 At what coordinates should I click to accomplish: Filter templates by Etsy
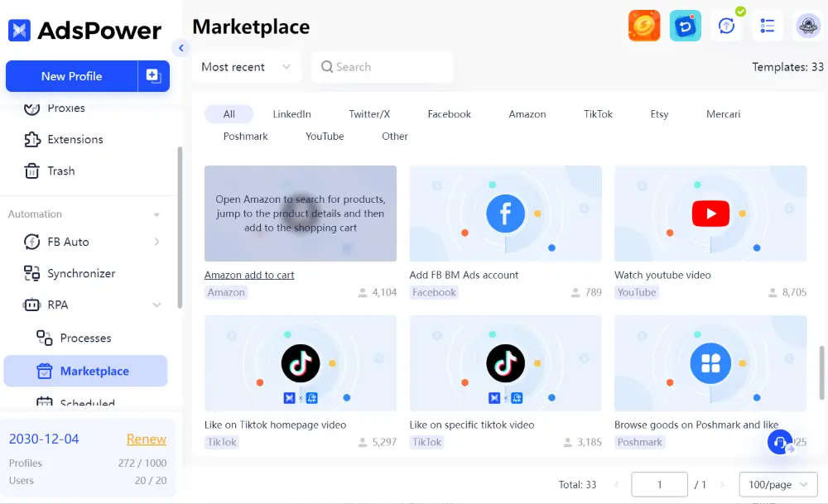[x=660, y=114]
